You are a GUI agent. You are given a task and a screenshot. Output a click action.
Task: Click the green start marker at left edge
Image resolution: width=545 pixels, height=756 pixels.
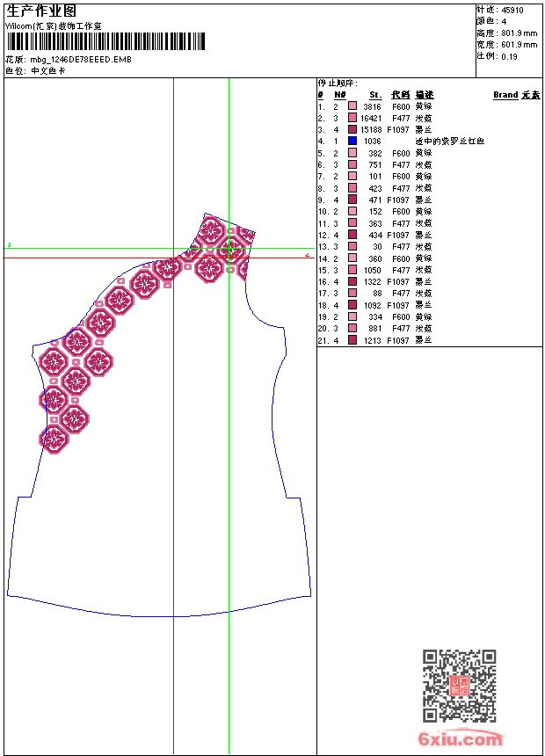point(9,245)
